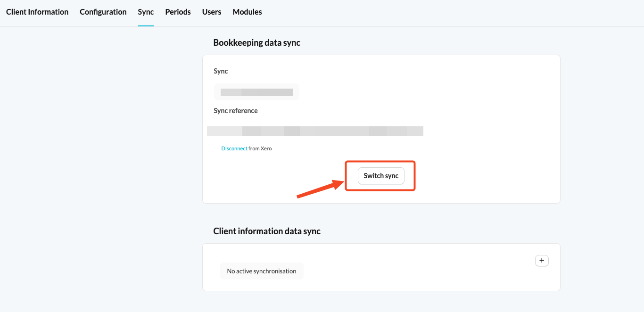
Task: Disconnect from Xero via the link
Action: click(234, 148)
